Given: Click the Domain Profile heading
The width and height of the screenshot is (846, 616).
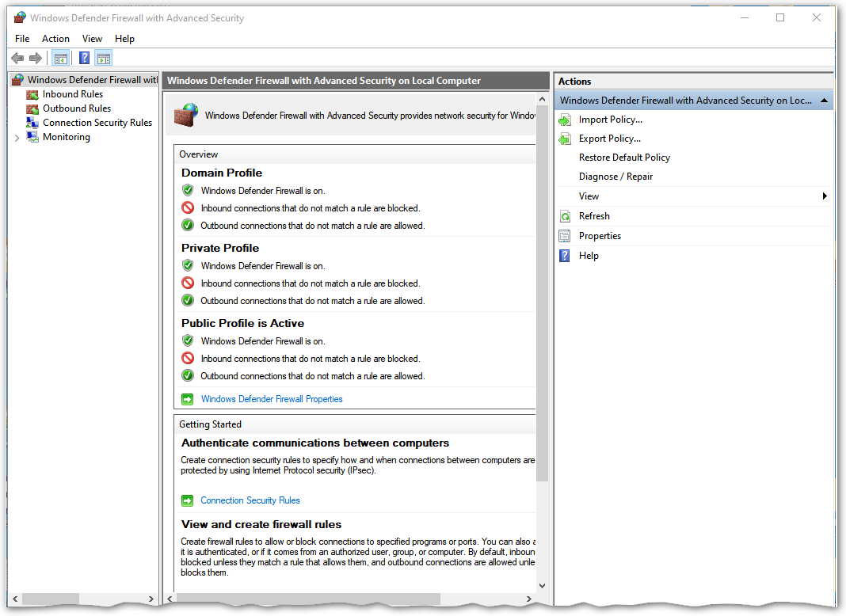Looking at the screenshot, I should (222, 173).
